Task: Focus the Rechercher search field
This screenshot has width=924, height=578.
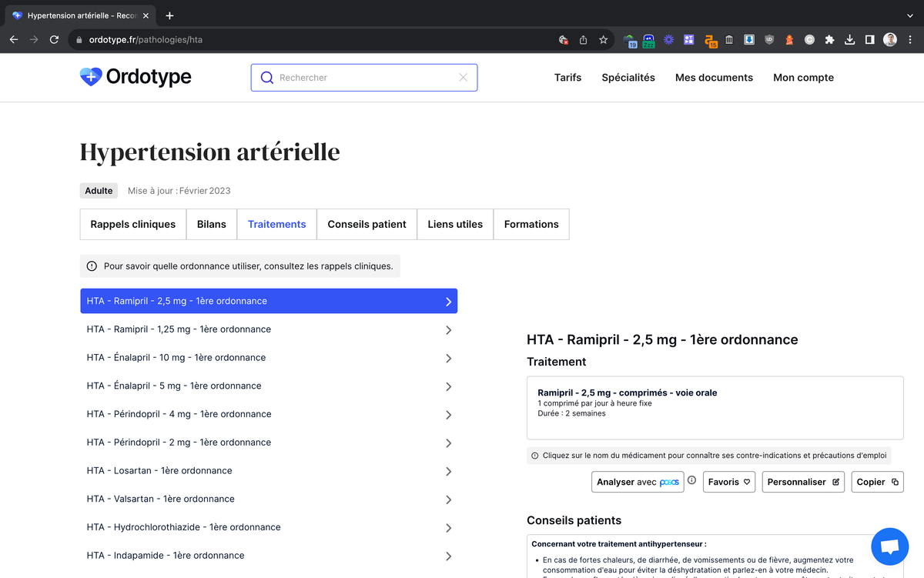Action: (x=364, y=78)
